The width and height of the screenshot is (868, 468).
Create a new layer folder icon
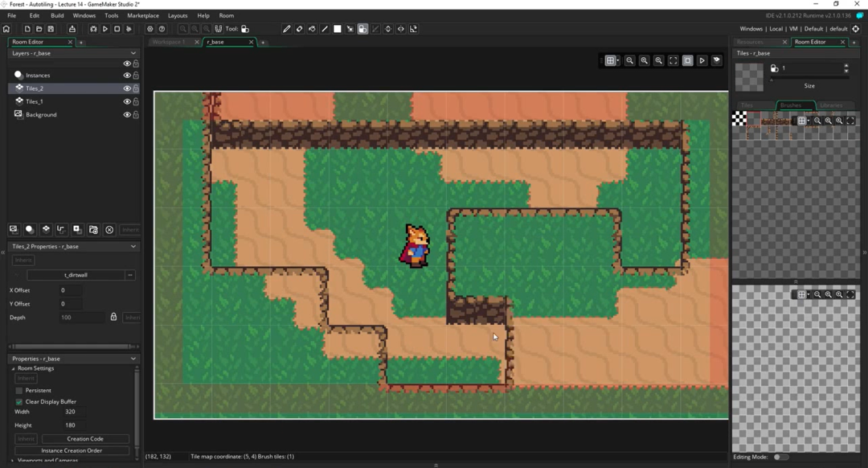tap(93, 229)
